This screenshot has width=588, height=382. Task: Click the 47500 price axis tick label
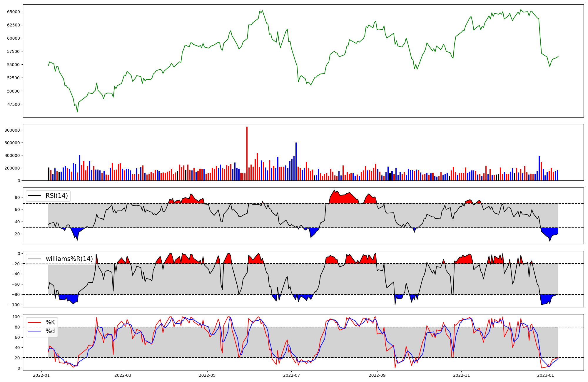(x=14, y=104)
